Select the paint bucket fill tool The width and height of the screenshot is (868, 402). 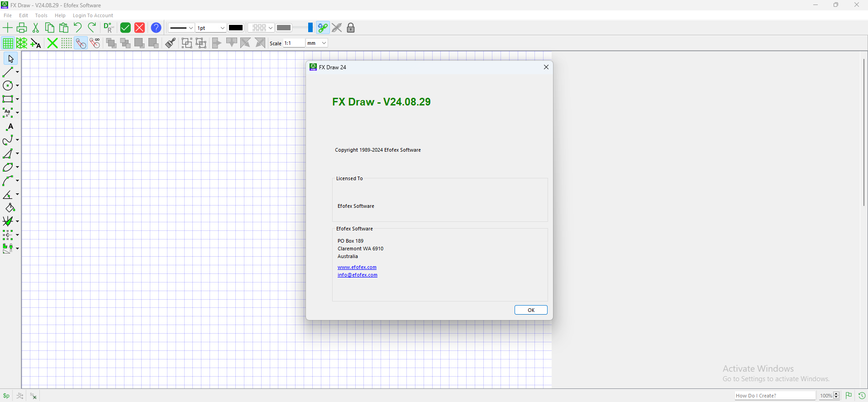[x=10, y=208]
